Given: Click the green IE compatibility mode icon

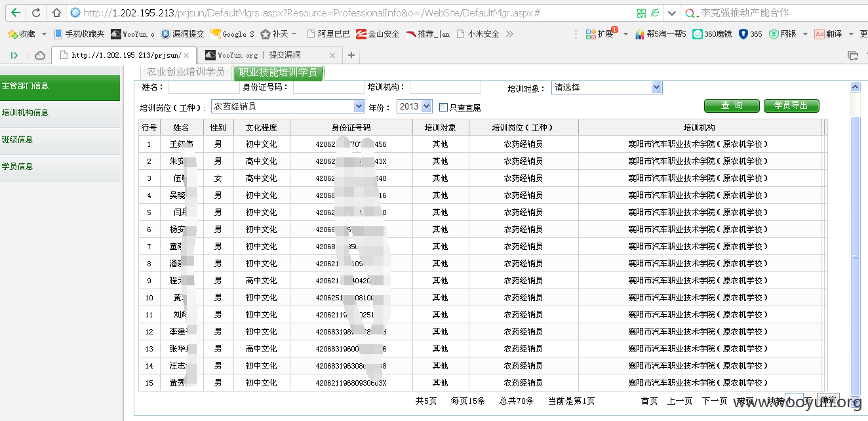Looking at the screenshot, I should [x=655, y=12].
